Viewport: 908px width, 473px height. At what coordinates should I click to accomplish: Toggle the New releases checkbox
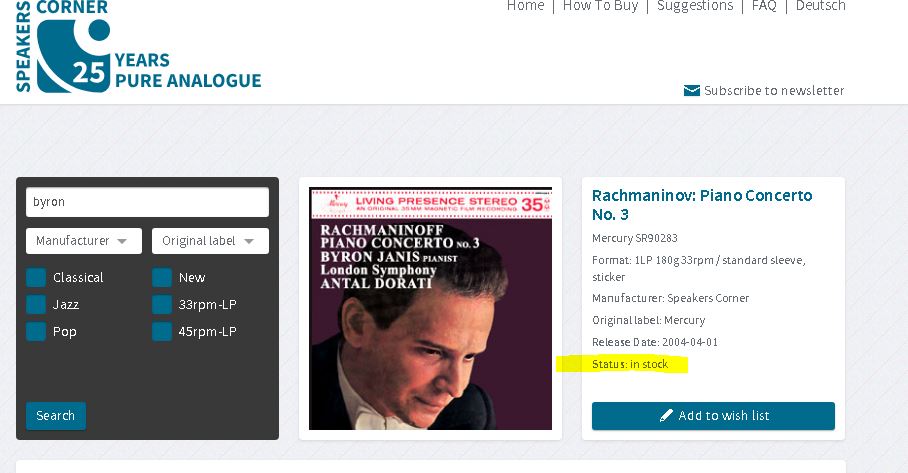pos(162,277)
